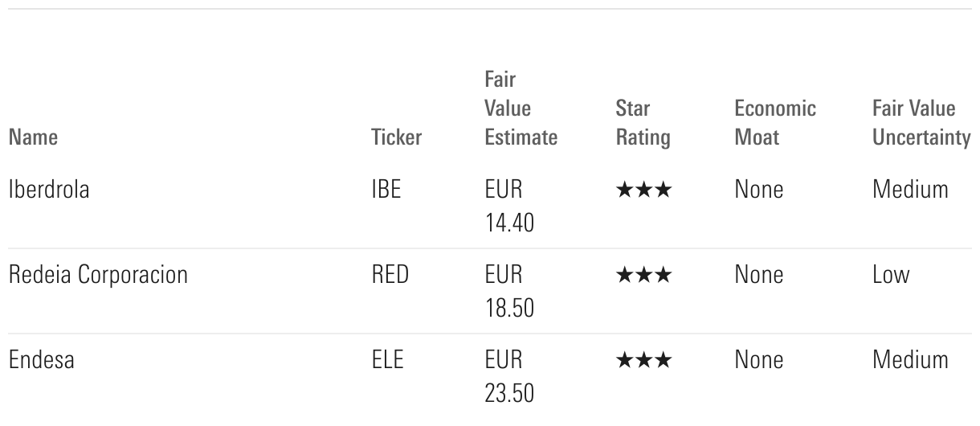This screenshot has width=980, height=426.
Task: Select the Economic Moat column header
Action: 775,123
